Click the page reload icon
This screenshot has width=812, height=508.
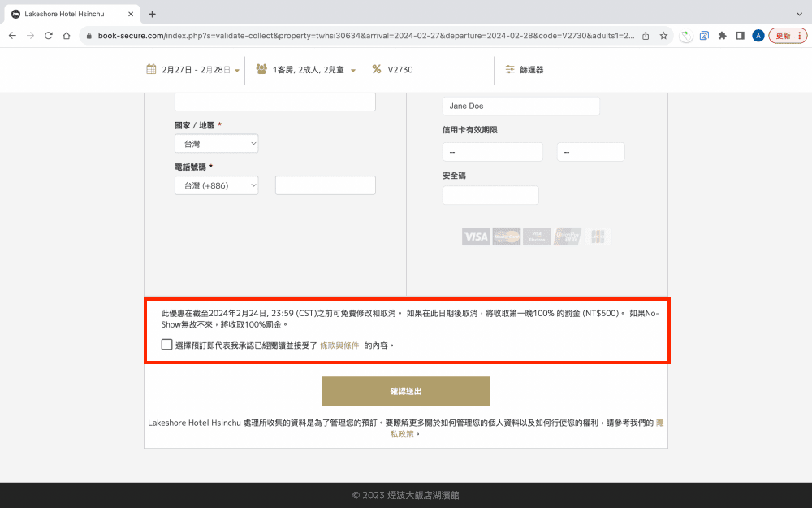tap(50, 36)
